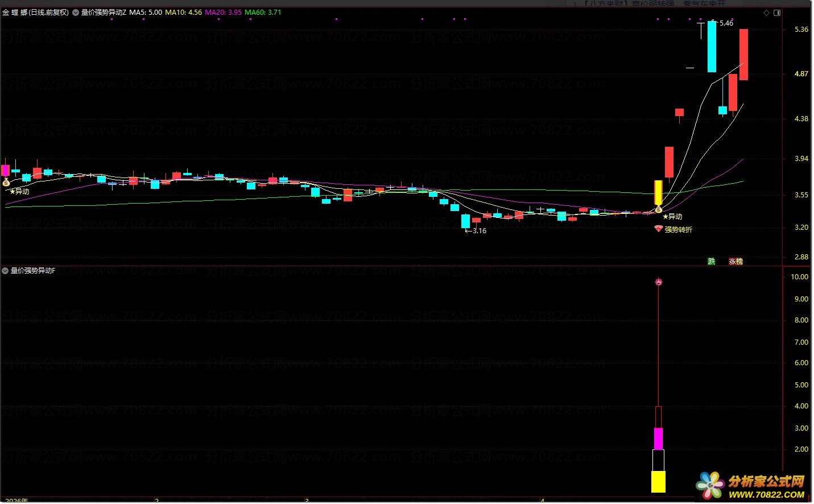Click the 3.94 price axis value
The width and height of the screenshot is (814, 504).
coord(801,159)
